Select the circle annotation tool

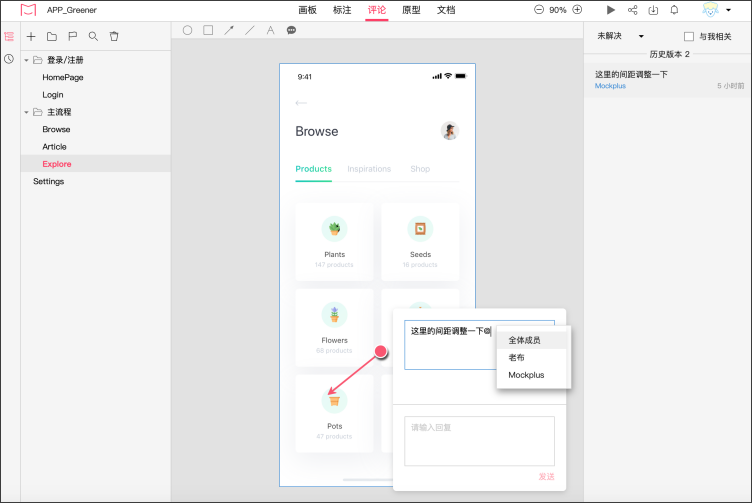[x=187, y=30]
